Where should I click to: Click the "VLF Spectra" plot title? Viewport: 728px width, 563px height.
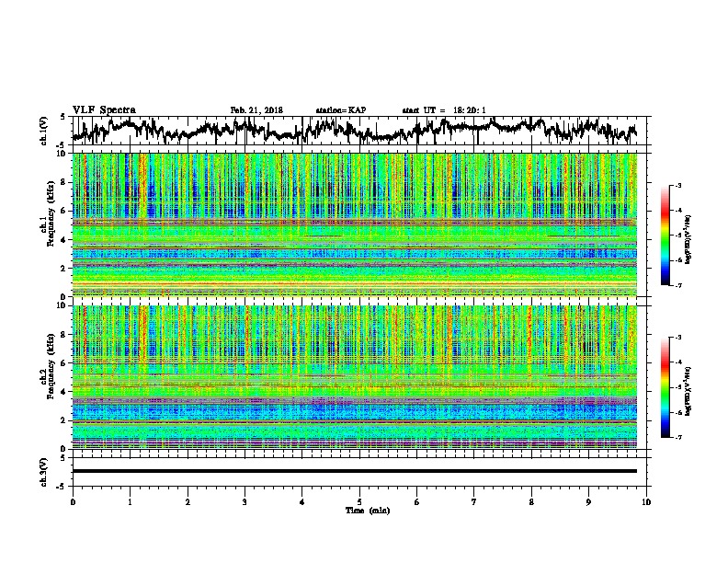[x=104, y=110]
